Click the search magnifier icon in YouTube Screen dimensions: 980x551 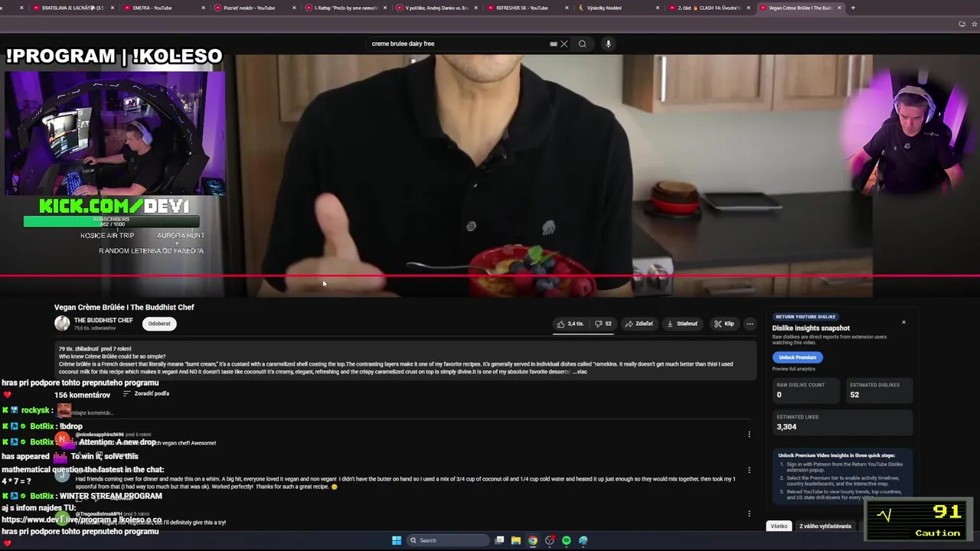[x=582, y=44]
